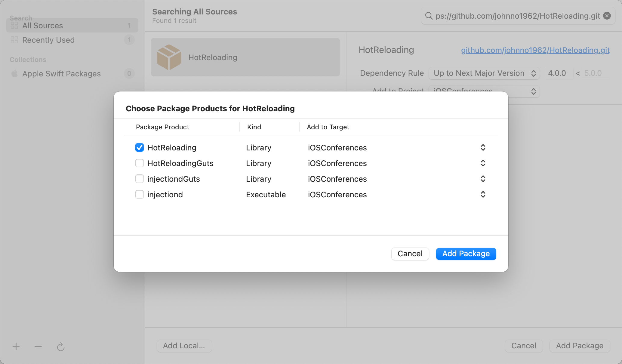Click the Kind column header

[x=254, y=127]
